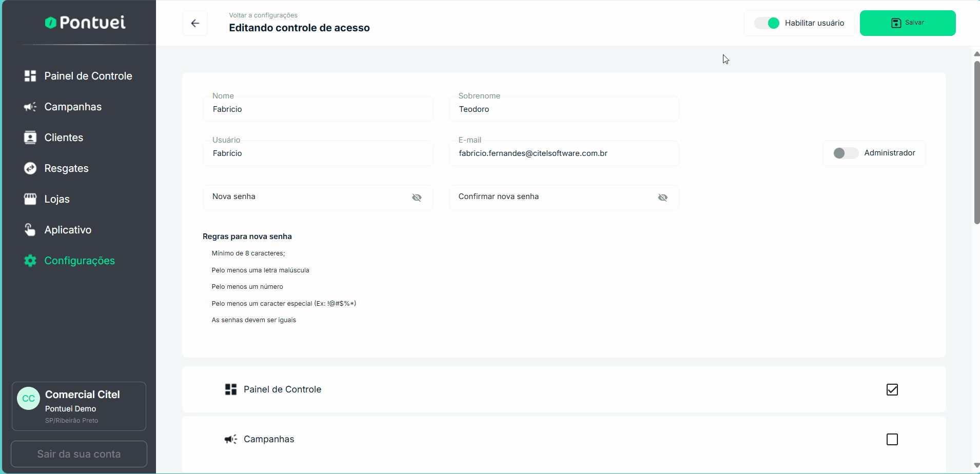The image size is (980, 474).
Task: Click the page's vertical scrollbar thumb
Action: click(x=976, y=143)
